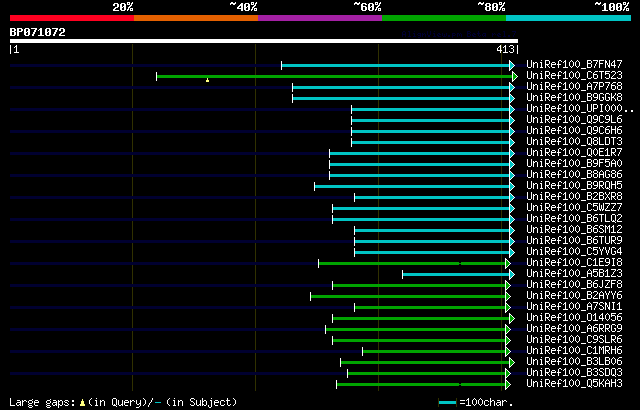Click the arrowhead ending the Q5KAH3 alignment
The width and height of the screenshot is (640, 410).
point(508,385)
